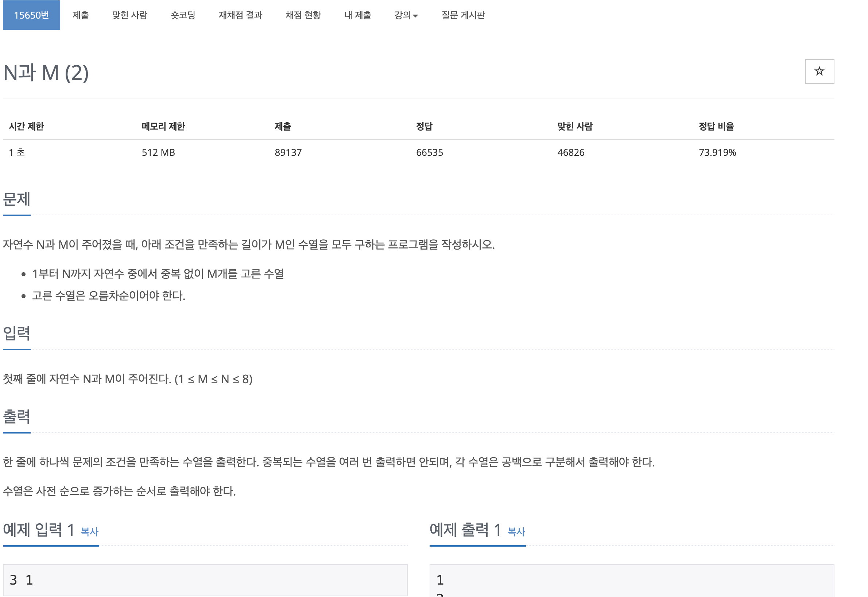Click the solved users count 46826
The image size is (868, 597).
pos(571,152)
